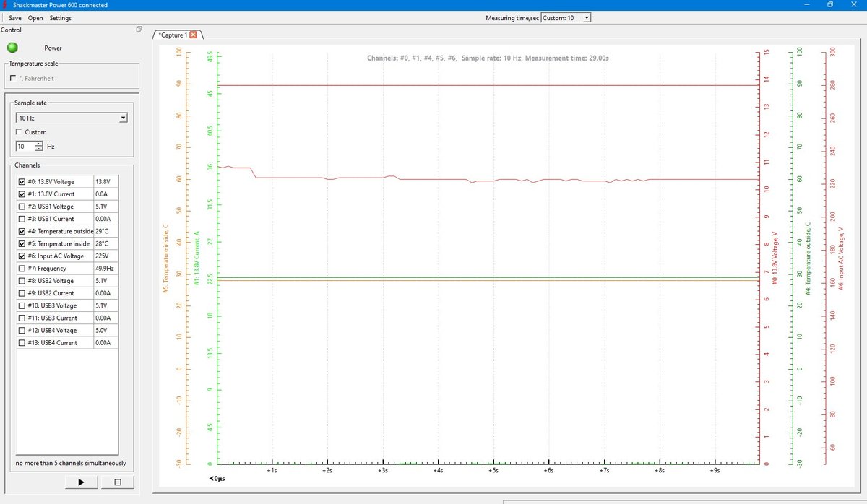Open the Save menu
Image resolution: width=867 pixels, height=504 pixels.
[14, 18]
